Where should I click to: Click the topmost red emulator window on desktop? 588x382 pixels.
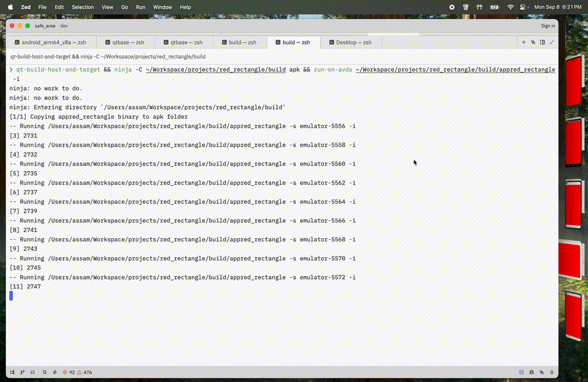coord(574,81)
